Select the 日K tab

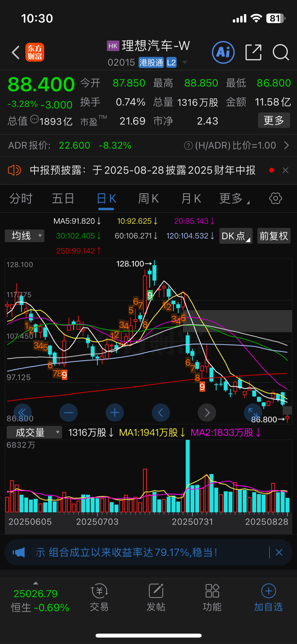tap(106, 198)
